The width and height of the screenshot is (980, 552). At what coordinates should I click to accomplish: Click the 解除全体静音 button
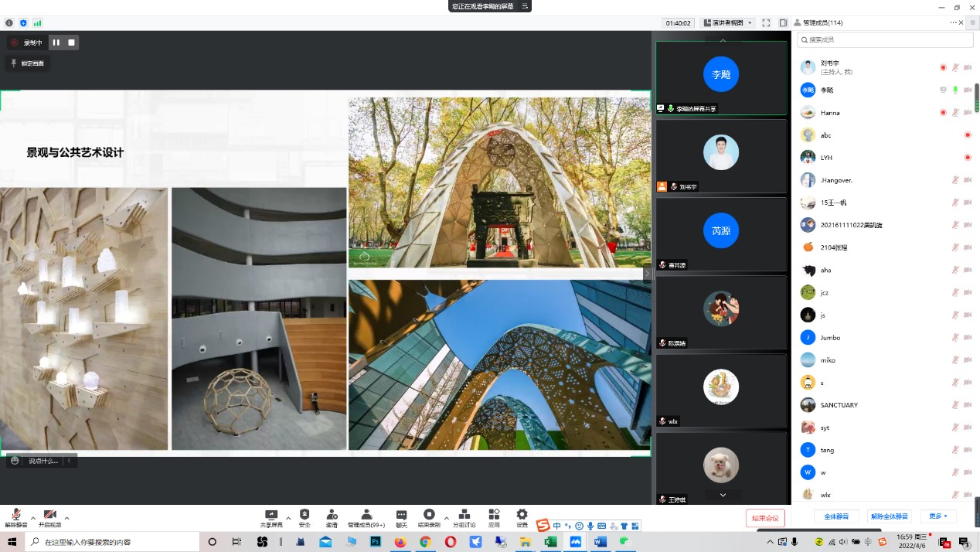889,516
